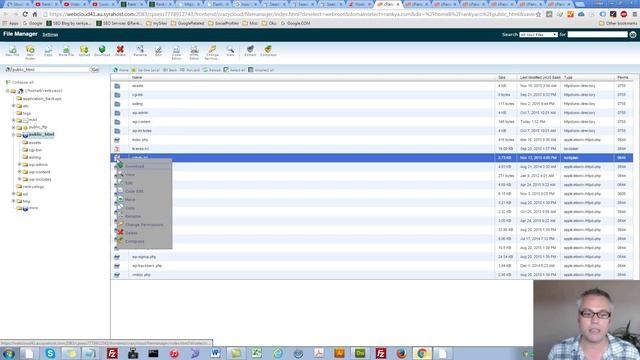
Task: Open the Code Editor from the toolbar
Action: point(176,53)
